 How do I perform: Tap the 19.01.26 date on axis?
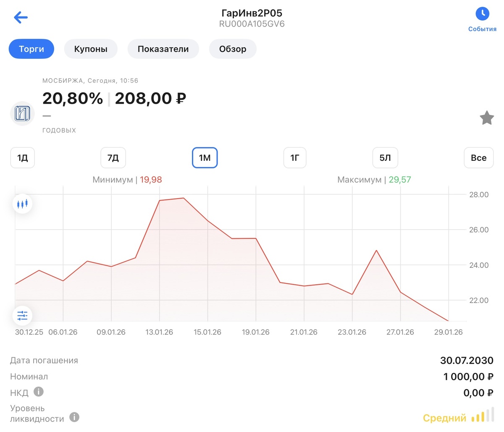256,332
